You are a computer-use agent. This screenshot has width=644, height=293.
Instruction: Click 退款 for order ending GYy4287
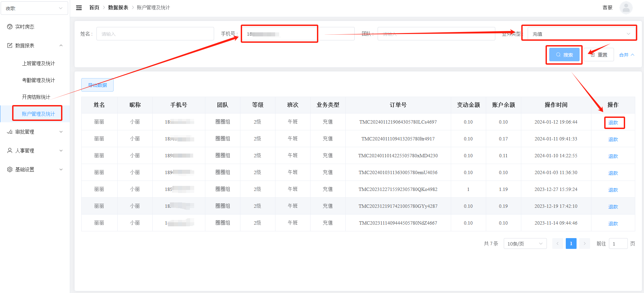(x=613, y=207)
